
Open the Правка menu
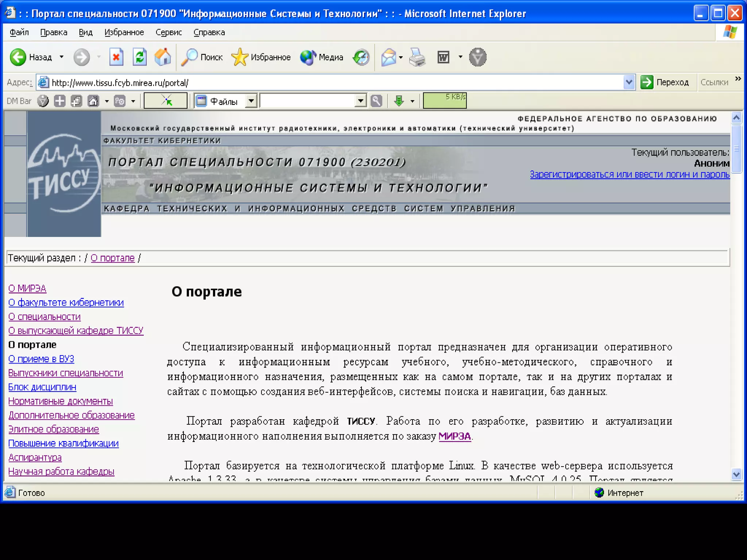pyautogui.click(x=54, y=32)
